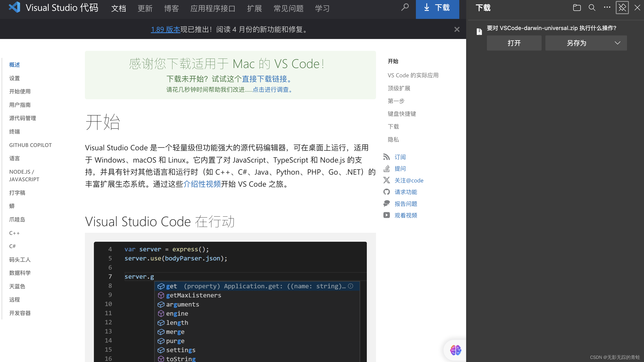Click the 直接下载链接 direct download link
644x362 pixels.
pyautogui.click(x=264, y=79)
